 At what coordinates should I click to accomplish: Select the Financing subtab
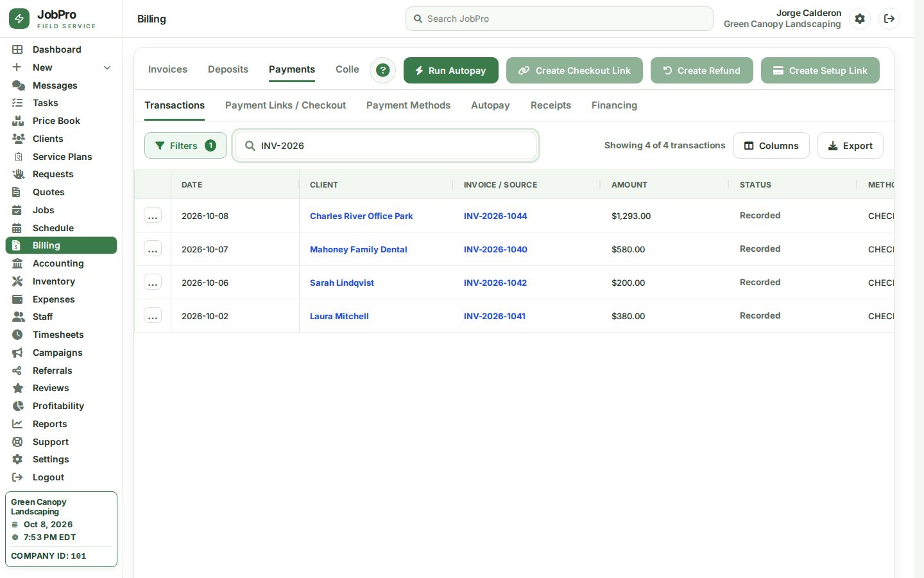614,105
